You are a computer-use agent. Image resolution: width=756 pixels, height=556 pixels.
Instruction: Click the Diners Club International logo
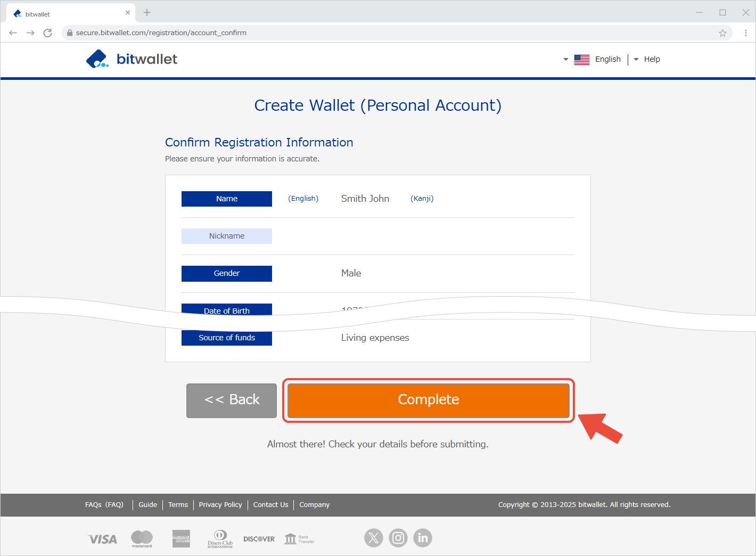[220, 539]
